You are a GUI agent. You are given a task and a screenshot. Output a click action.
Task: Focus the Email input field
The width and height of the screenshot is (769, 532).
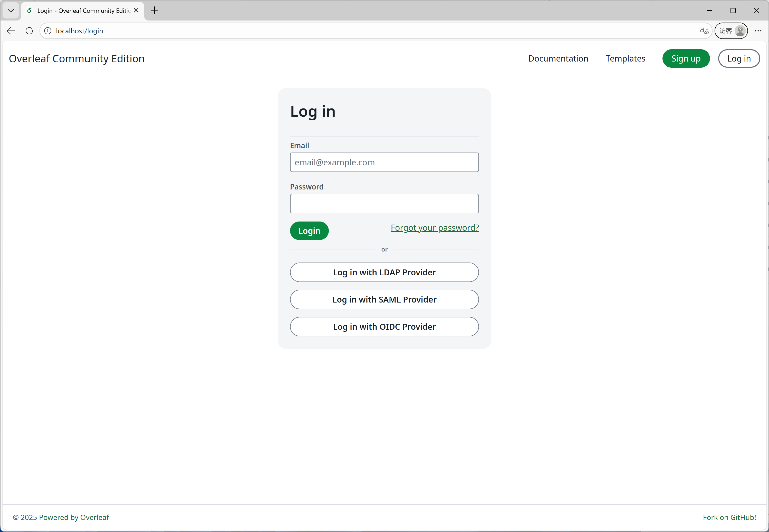384,162
